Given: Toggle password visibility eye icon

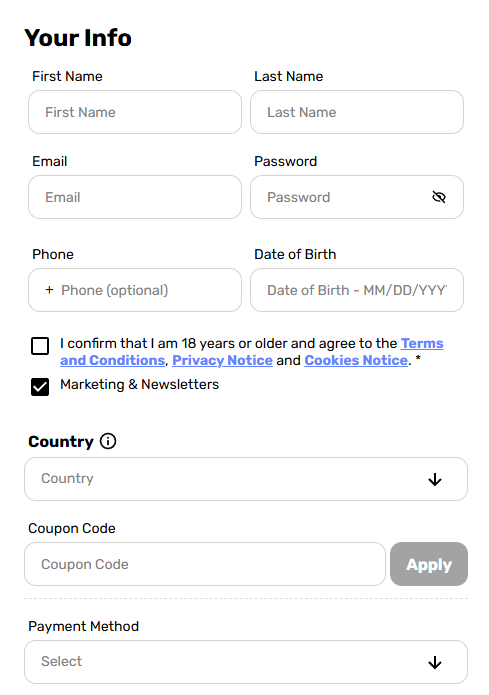Looking at the screenshot, I should coord(438,197).
